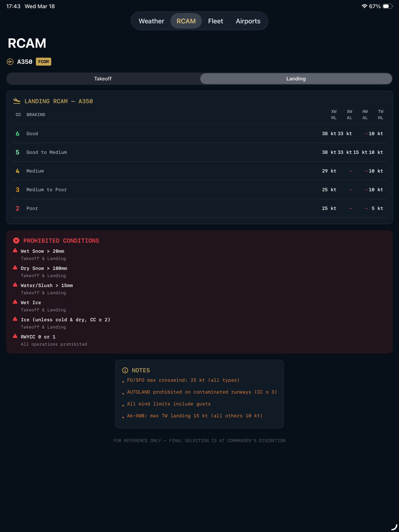Select the condition code 2 Poor row

[199, 208]
